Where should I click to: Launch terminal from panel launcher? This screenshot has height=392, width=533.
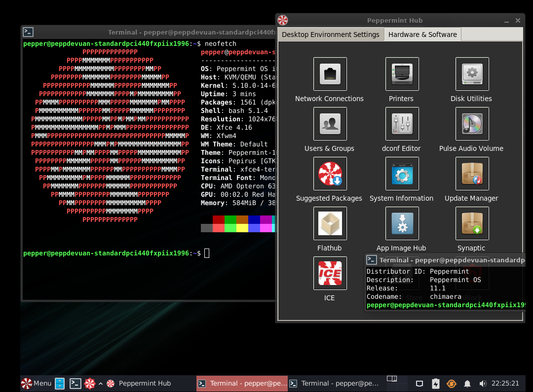(x=75, y=384)
